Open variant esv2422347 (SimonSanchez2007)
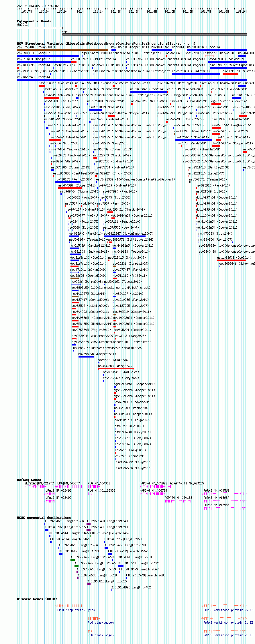This screenshot has height=644, width=255. pos(128,233)
